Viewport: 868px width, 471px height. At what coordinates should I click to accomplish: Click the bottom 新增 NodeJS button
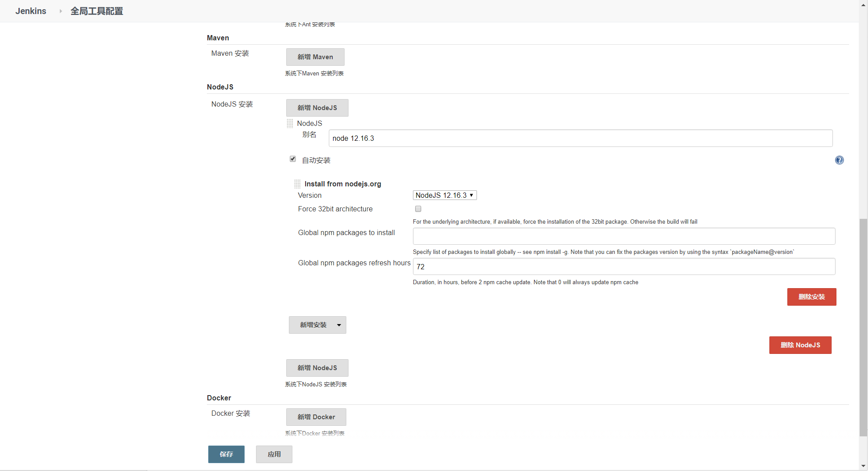317,368
